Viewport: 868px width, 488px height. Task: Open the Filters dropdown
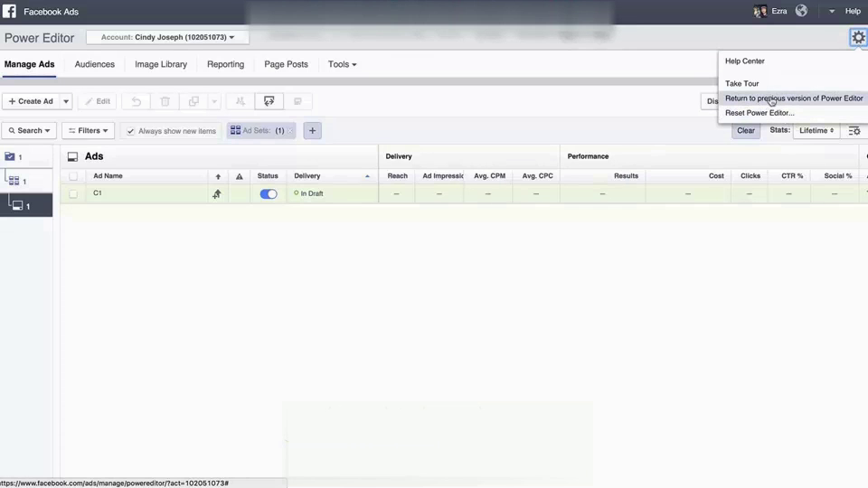pyautogui.click(x=88, y=130)
